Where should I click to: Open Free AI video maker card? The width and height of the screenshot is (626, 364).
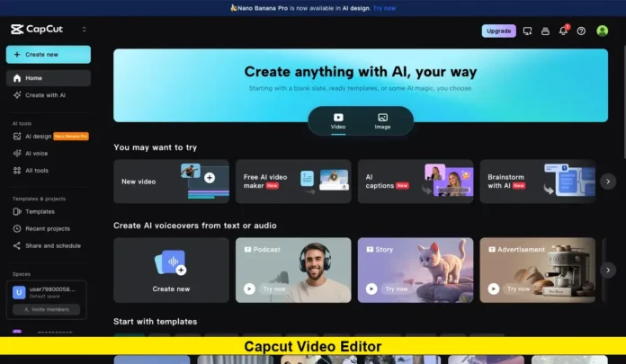click(x=293, y=182)
